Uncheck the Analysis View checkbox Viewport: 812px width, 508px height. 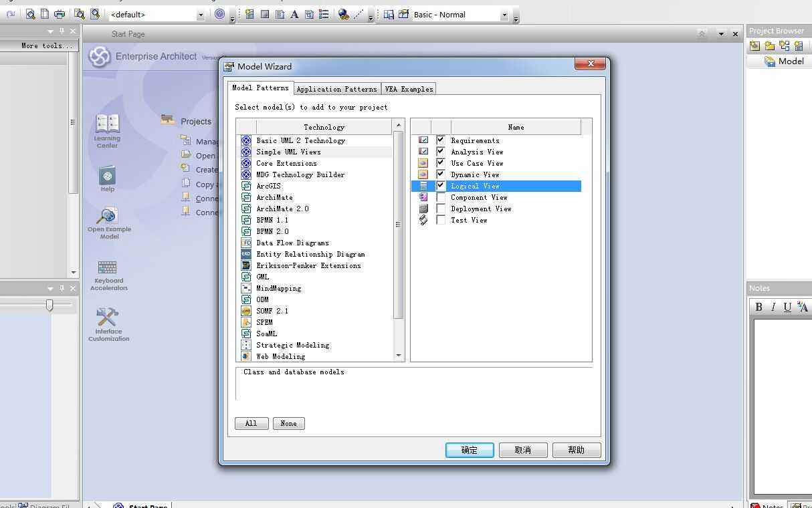coord(441,152)
